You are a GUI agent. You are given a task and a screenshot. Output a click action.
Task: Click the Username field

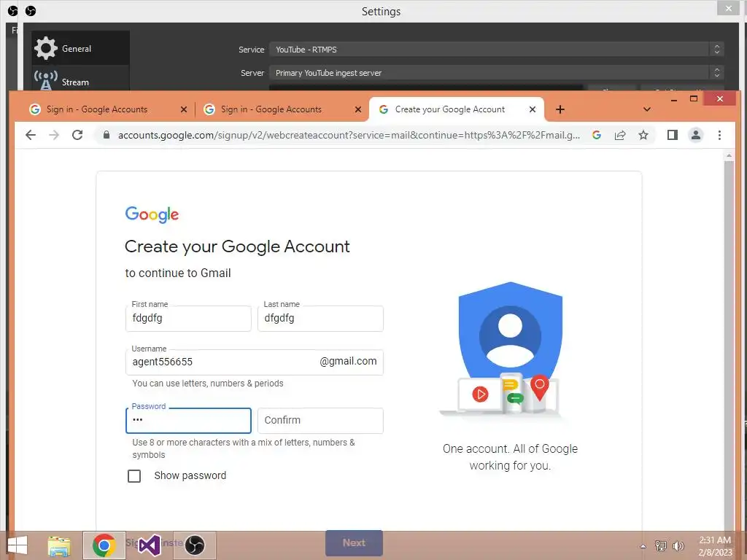(x=255, y=362)
